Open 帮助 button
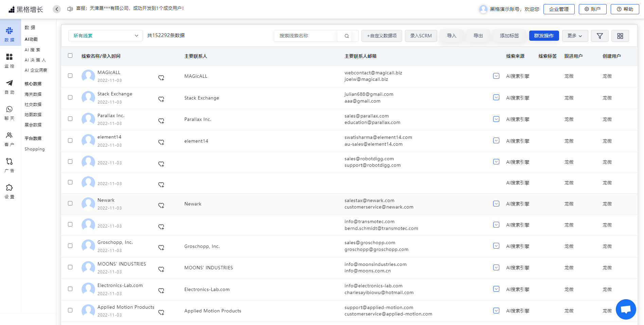 [x=625, y=9]
